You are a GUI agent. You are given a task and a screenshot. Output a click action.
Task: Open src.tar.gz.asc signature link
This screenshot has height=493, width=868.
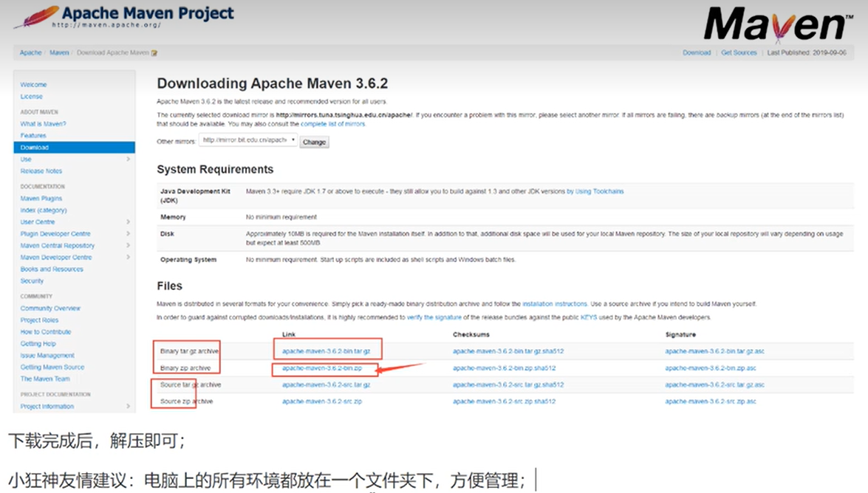click(x=714, y=385)
